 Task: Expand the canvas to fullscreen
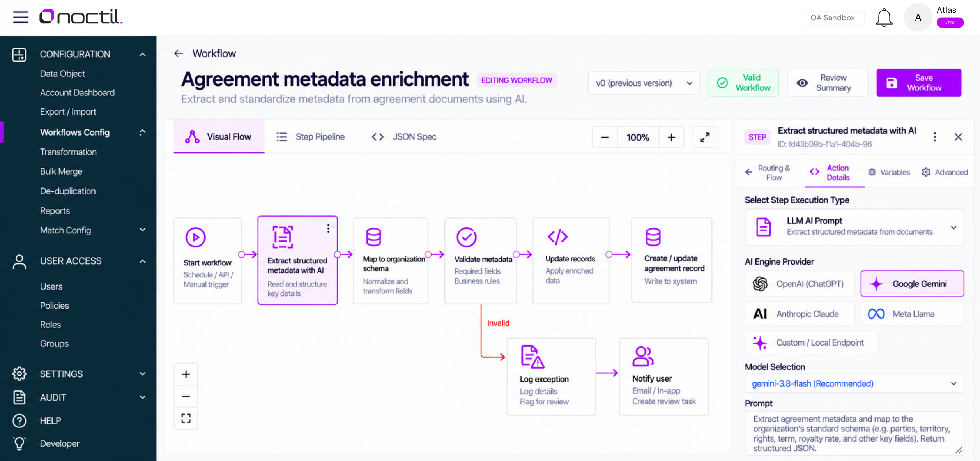point(705,137)
